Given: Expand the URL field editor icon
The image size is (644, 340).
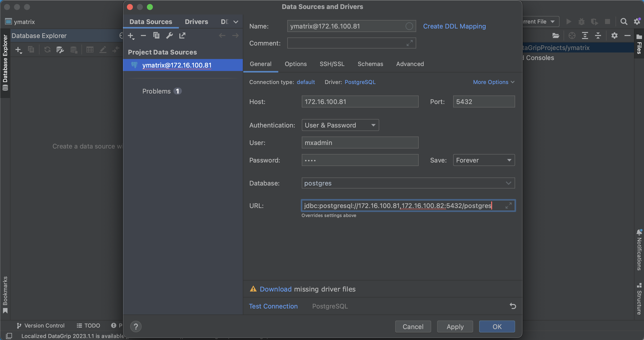Looking at the screenshot, I should point(508,206).
